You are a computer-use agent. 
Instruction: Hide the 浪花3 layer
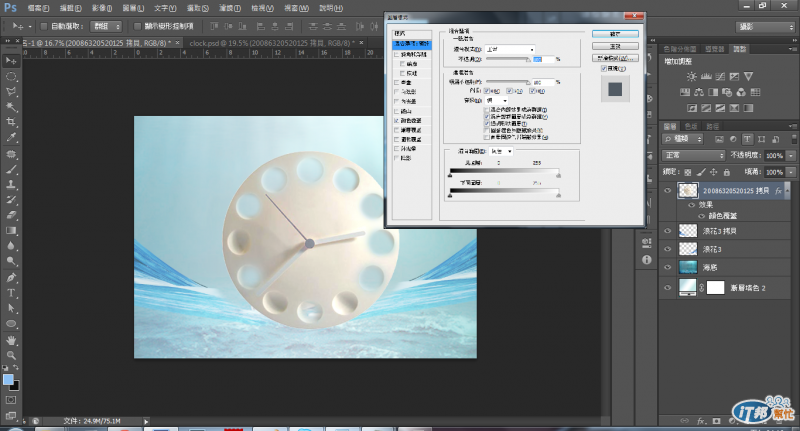tap(667, 249)
